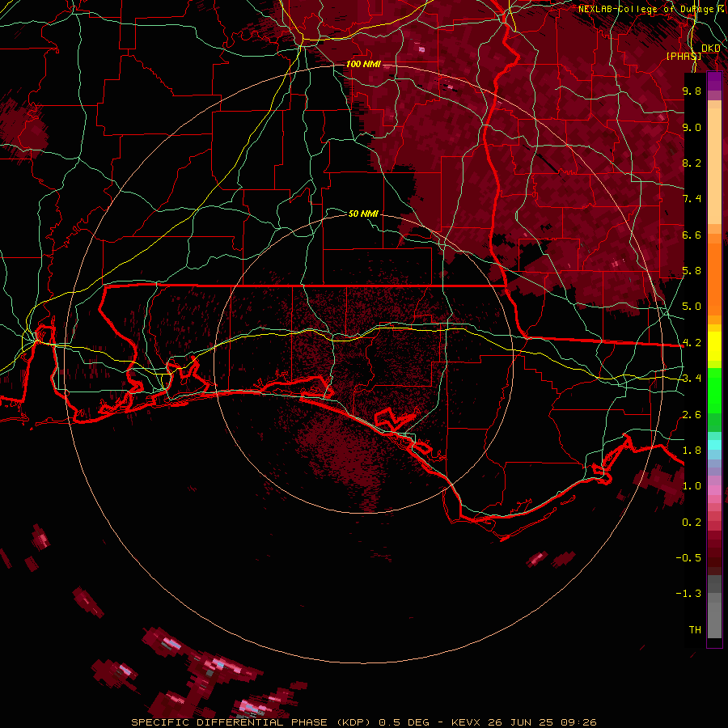Click the 9.8 value on color scale

click(x=692, y=91)
